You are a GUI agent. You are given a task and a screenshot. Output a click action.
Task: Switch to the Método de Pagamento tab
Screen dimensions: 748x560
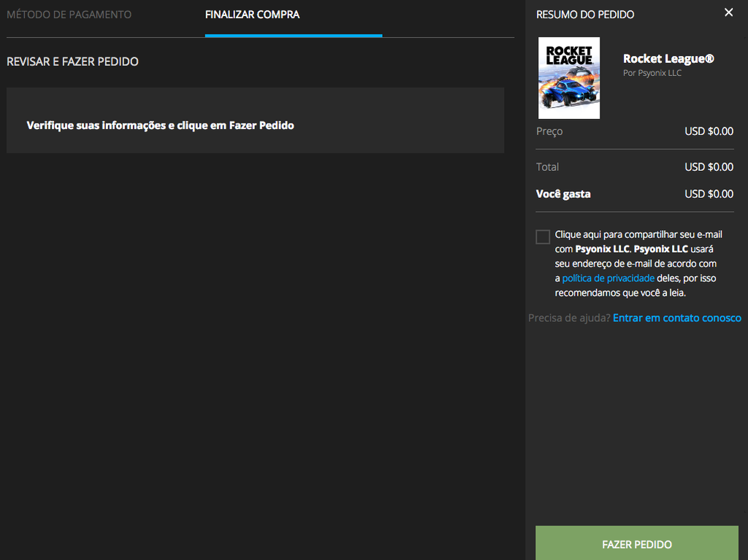[69, 15]
